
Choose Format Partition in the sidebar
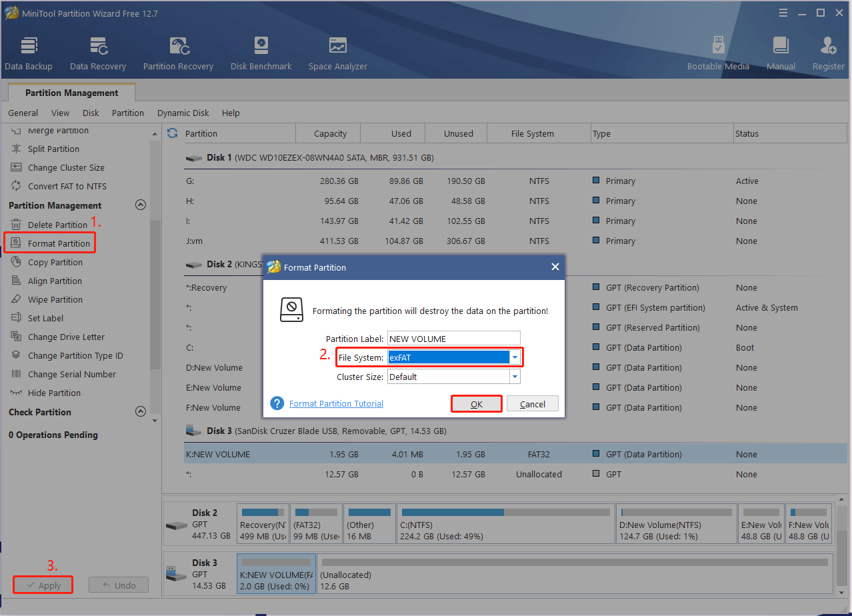59,243
